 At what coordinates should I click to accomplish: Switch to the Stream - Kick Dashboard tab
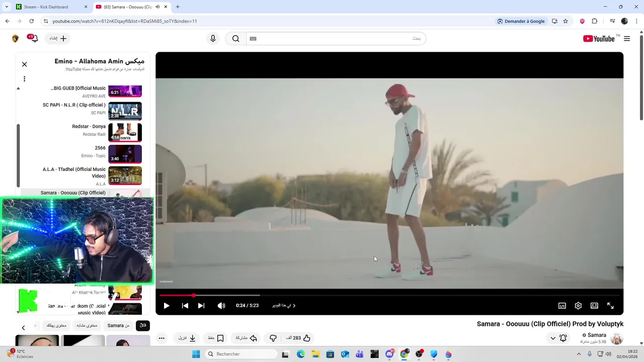point(51,7)
